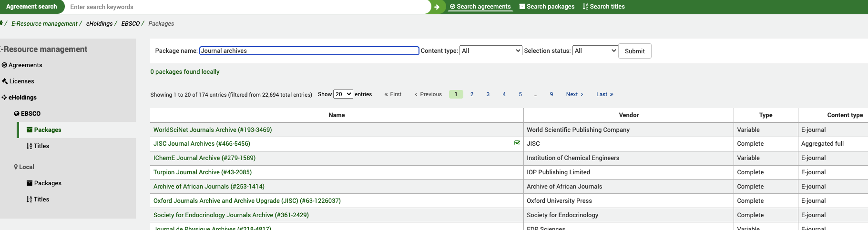The width and height of the screenshot is (868, 230).
Task: Switch to the Search packages tab
Action: (547, 7)
